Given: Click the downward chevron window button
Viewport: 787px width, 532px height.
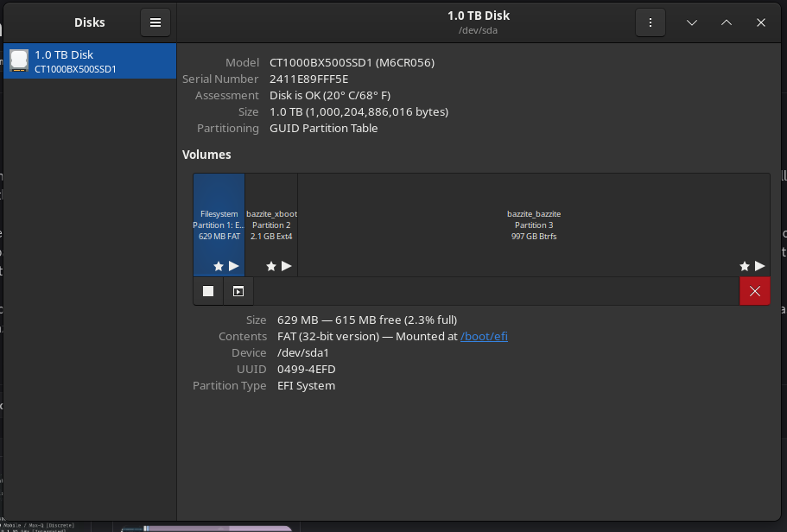Looking at the screenshot, I should click(x=692, y=22).
